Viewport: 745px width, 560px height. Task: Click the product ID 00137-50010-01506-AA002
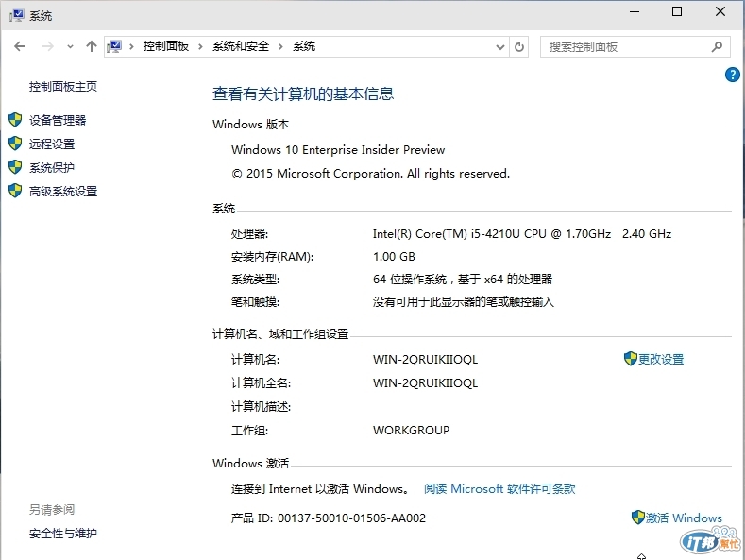[x=351, y=518]
